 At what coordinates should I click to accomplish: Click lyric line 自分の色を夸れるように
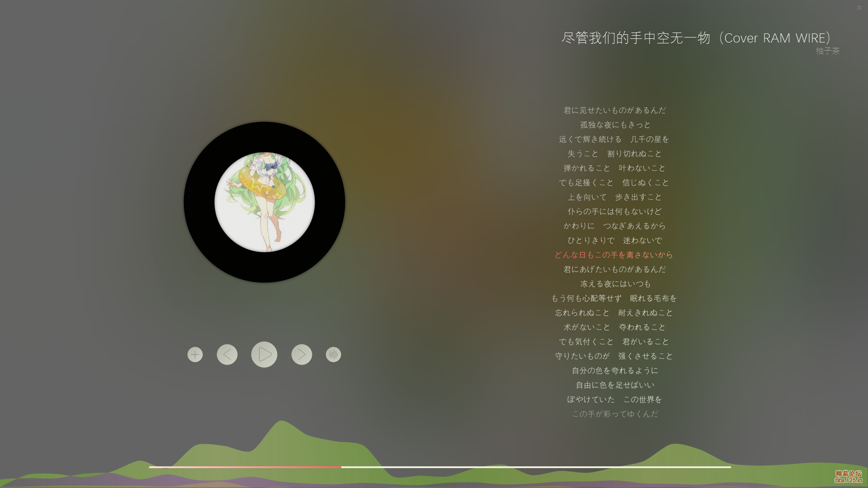pos(615,371)
